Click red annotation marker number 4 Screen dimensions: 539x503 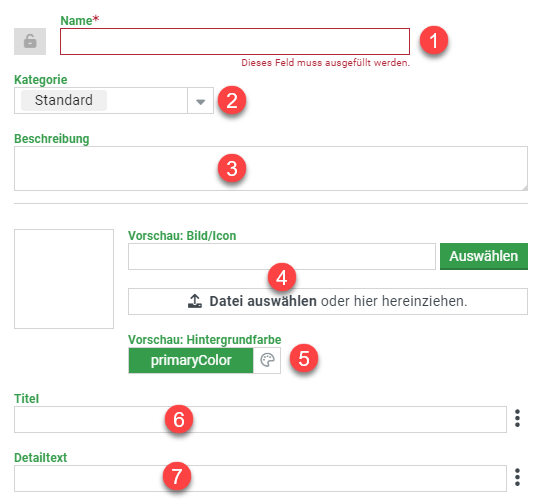point(282,277)
